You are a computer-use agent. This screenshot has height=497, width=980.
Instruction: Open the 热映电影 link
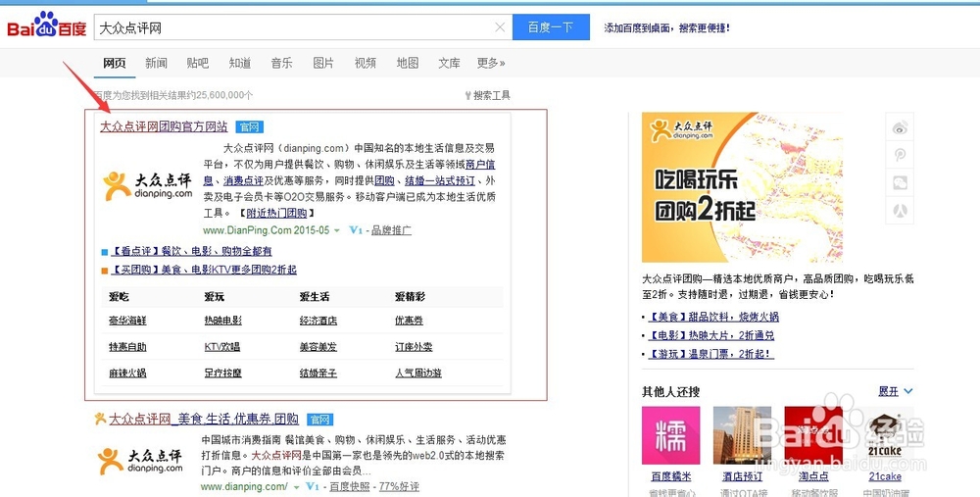(223, 321)
